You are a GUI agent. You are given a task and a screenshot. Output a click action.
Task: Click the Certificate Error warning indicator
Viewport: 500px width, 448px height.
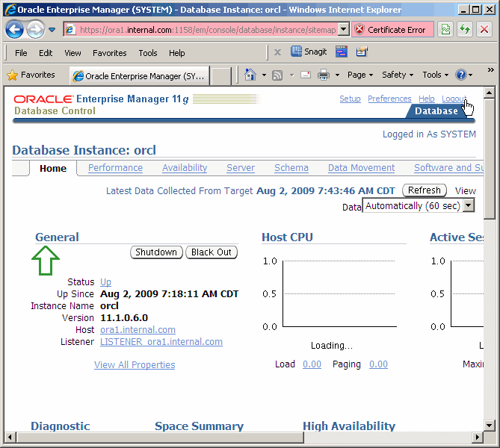[389, 30]
